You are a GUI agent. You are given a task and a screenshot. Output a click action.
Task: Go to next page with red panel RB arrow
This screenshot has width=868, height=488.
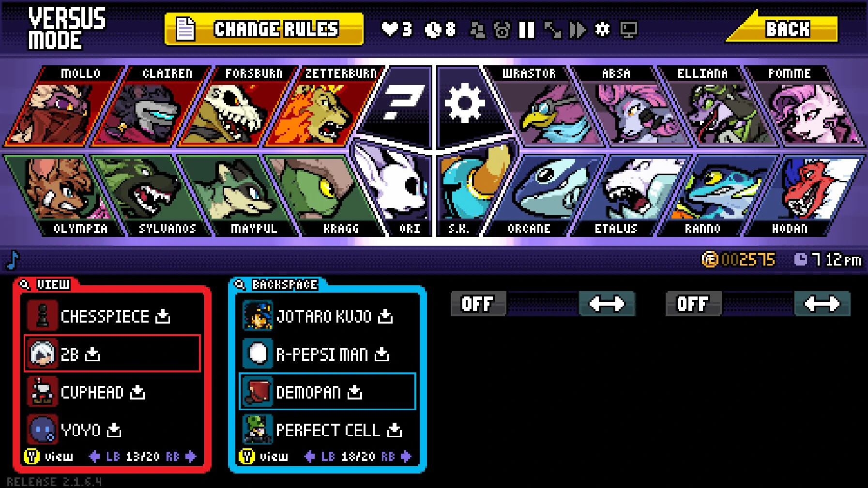(x=191, y=456)
